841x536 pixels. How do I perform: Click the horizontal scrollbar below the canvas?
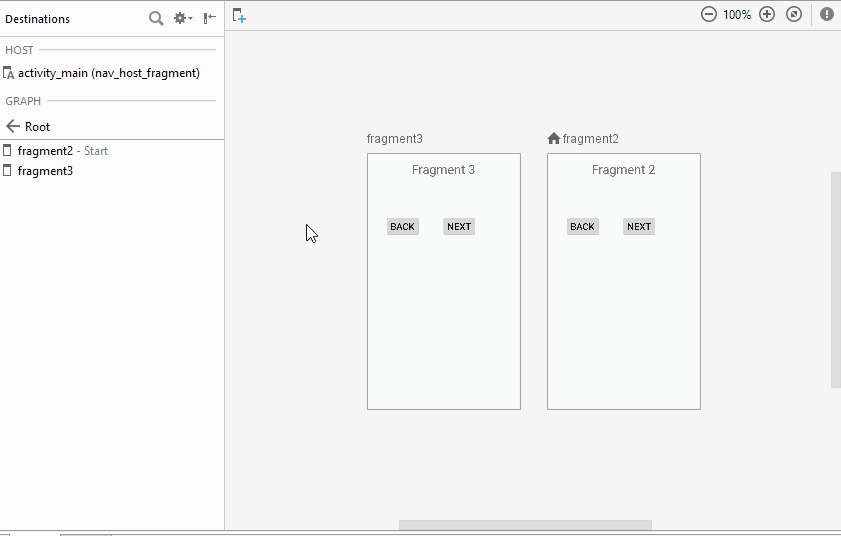coord(525,525)
